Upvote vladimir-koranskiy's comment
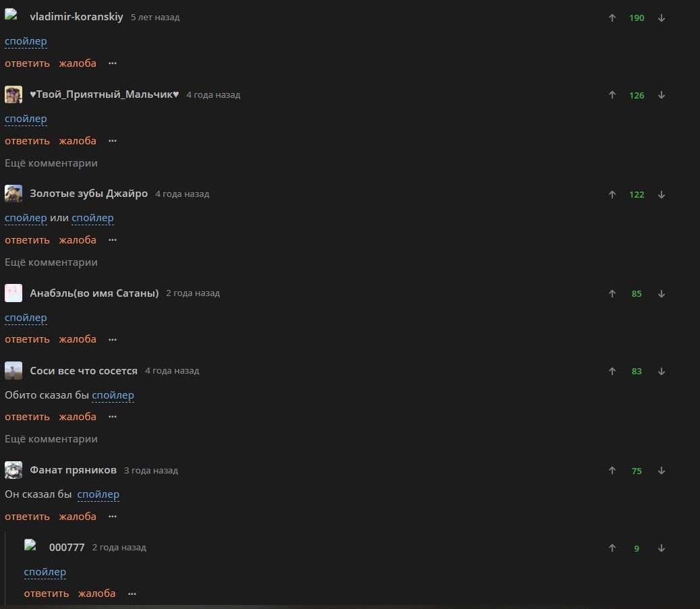The width and height of the screenshot is (700, 609). coord(612,18)
